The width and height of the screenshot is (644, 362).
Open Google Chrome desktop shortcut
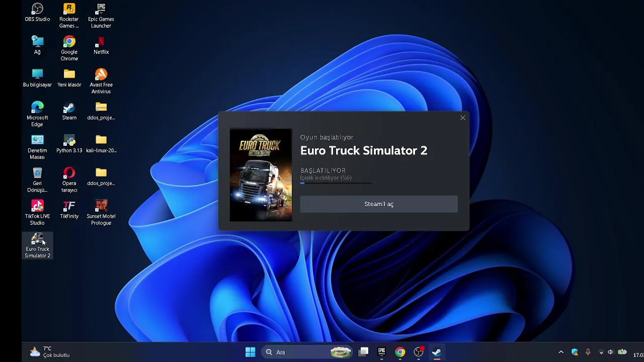pos(69,49)
